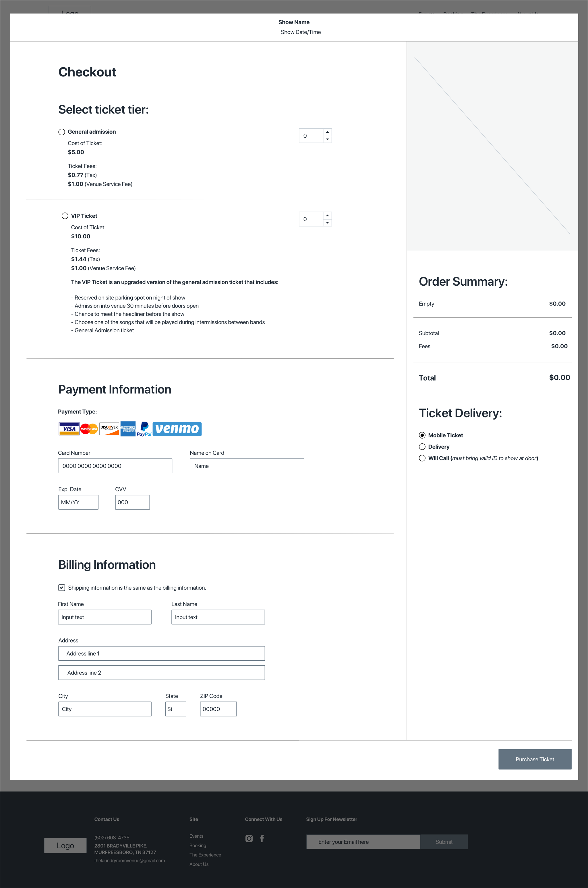Increase General admission ticket quantity
588x888 pixels.
[x=327, y=132]
